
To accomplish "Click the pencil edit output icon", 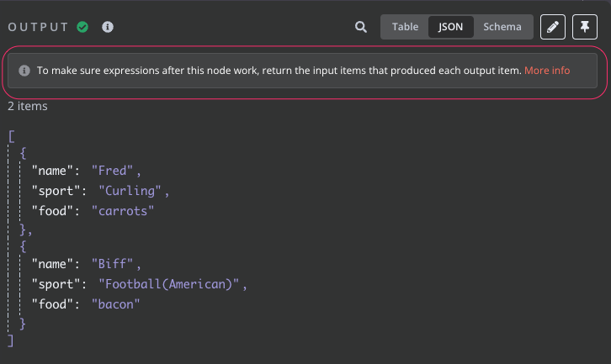I will pos(553,27).
